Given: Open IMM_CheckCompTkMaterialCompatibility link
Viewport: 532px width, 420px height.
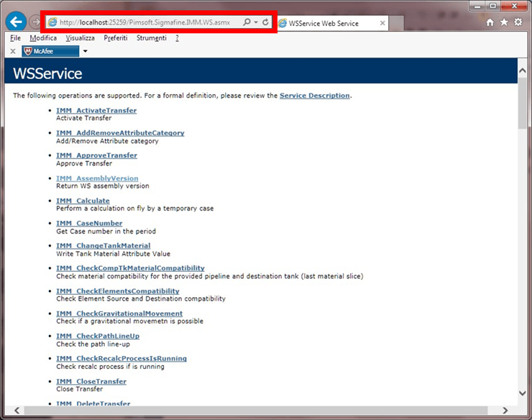Looking at the screenshot, I should [x=130, y=268].
